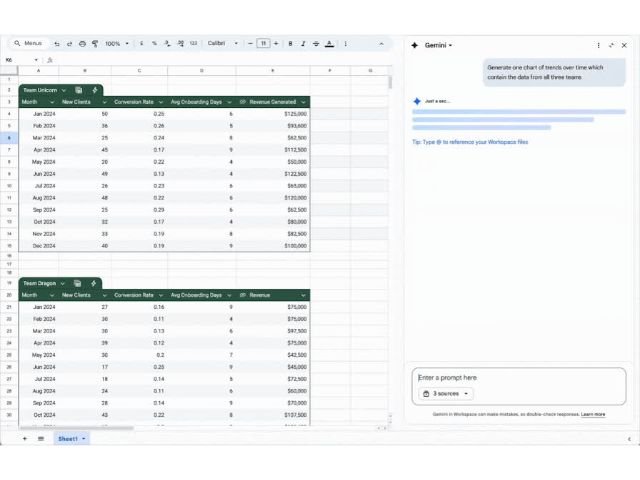Print the spreadsheet
640x480 pixels.
pos(82,44)
